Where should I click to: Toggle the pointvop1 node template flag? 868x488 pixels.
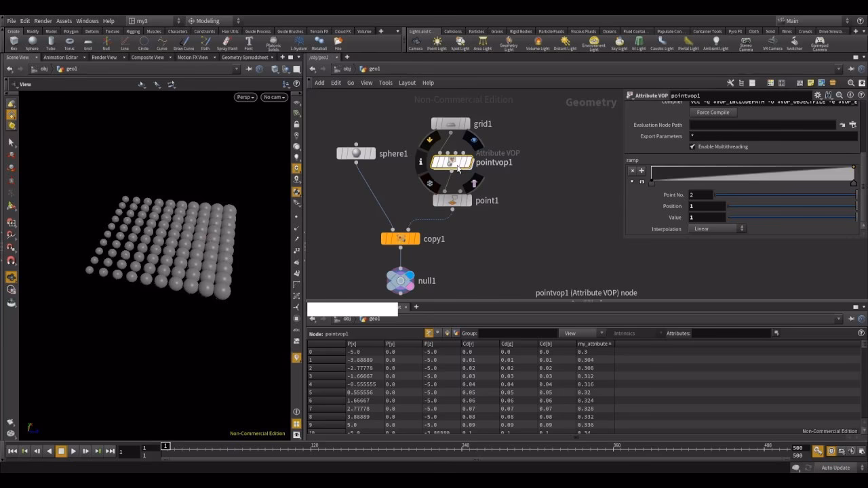pyautogui.click(x=474, y=183)
